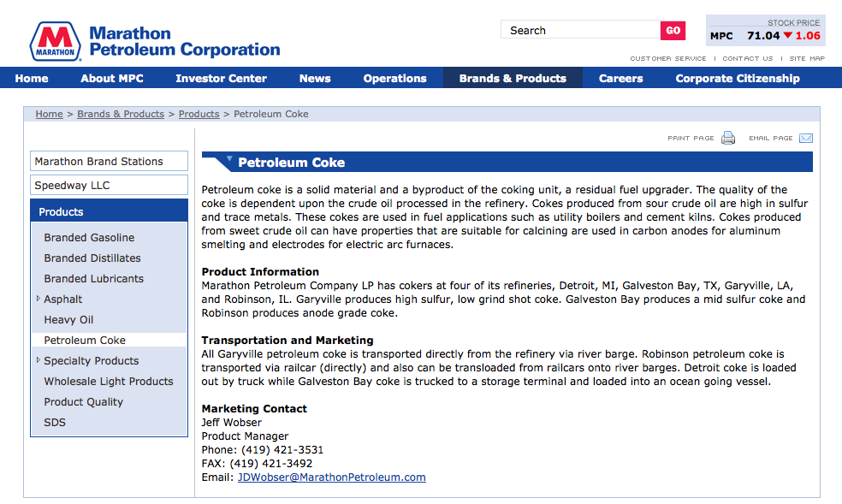Open Speedway LLC sidebar item
The image size is (842, 504).
coord(109,185)
